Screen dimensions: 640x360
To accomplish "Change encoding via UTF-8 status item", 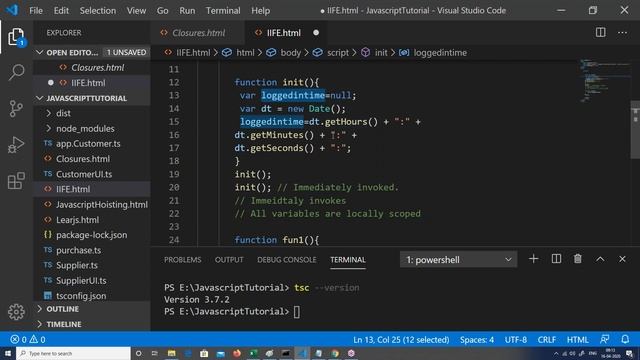I will coord(516,340).
